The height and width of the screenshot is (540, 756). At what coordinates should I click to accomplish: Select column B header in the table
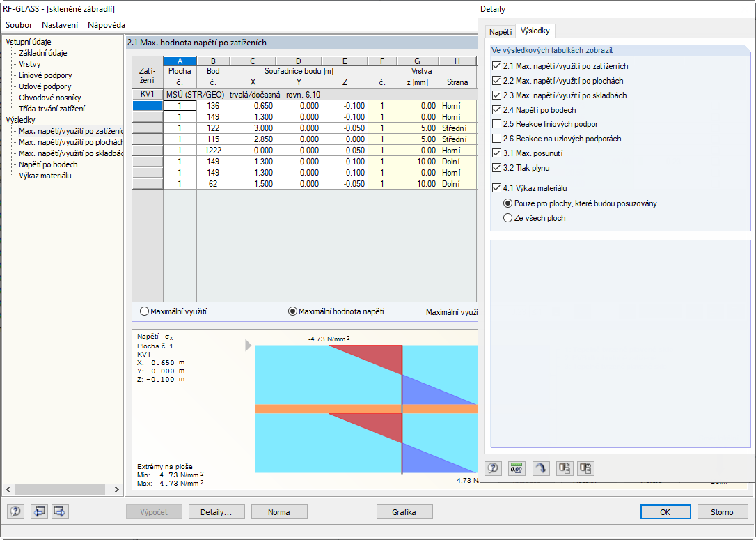[x=213, y=61]
